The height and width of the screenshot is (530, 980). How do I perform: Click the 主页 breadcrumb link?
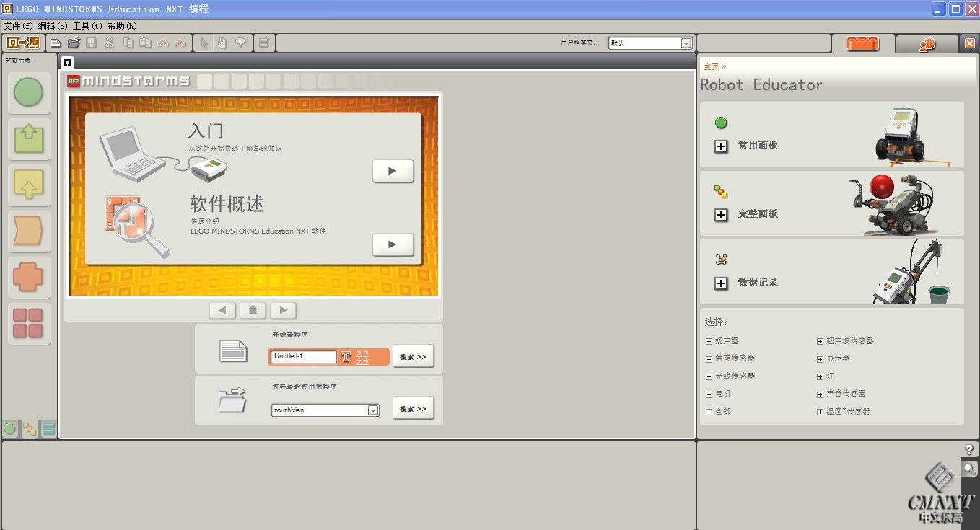coord(712,66)
